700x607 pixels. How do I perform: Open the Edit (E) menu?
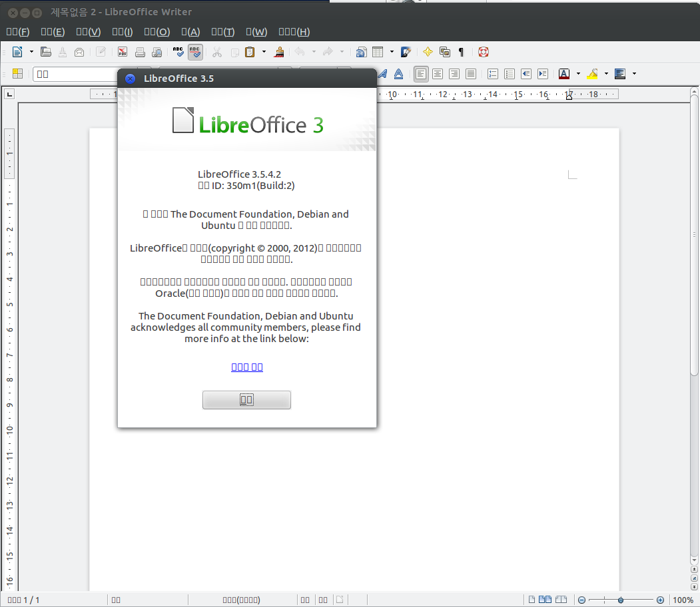53,32
